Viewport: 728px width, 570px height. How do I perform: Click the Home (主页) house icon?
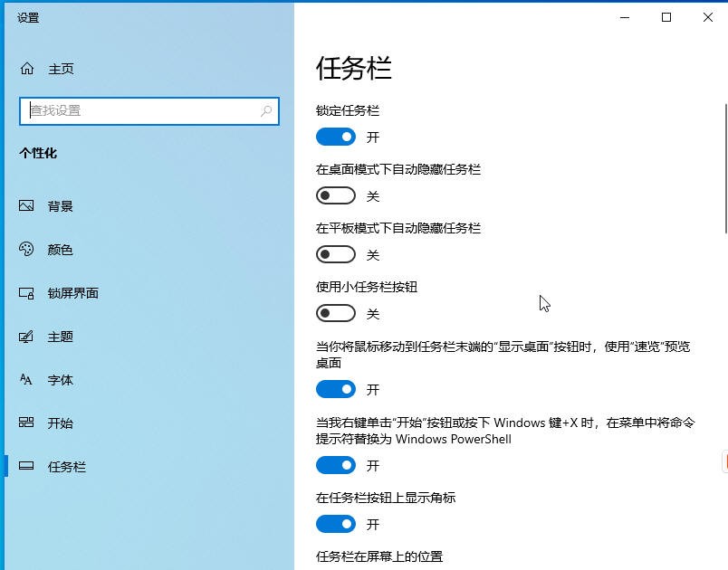click(x=26, y=68)
